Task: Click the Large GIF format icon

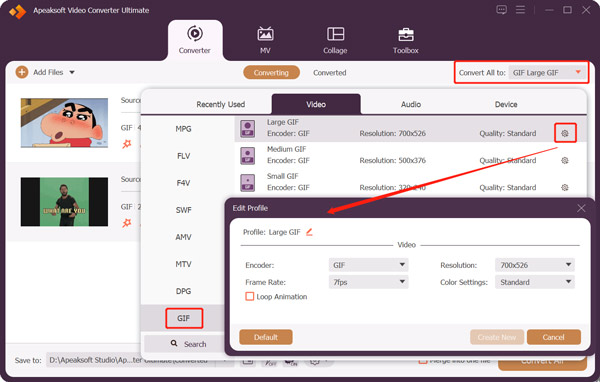Action: click(x=248, y=129)
